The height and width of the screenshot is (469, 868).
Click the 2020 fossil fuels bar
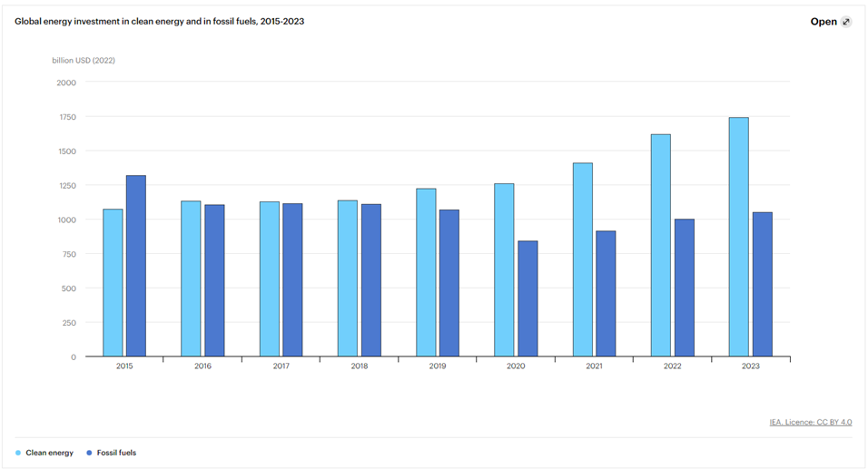[x=528, y=298]
